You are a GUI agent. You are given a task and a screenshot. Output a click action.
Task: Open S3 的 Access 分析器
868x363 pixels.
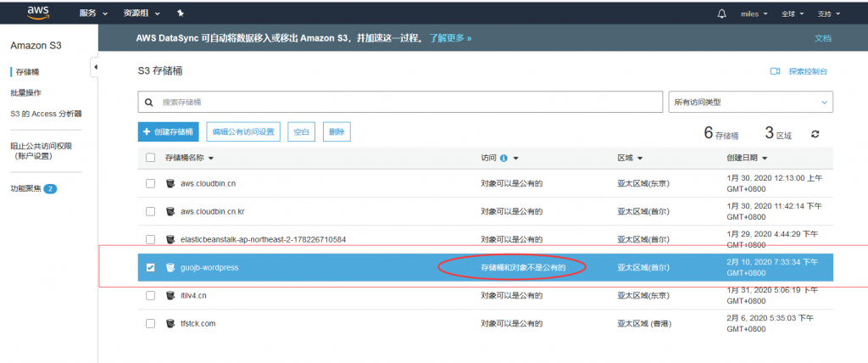46,114
